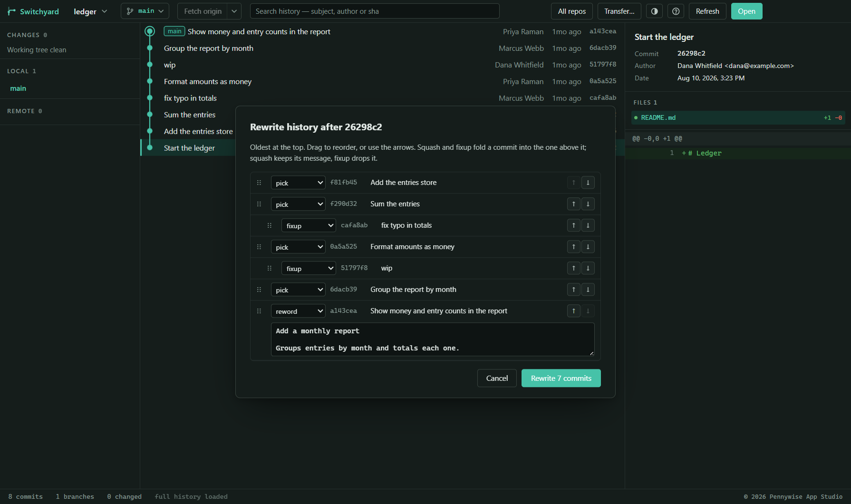Open README.md in files list

point(738,118)
